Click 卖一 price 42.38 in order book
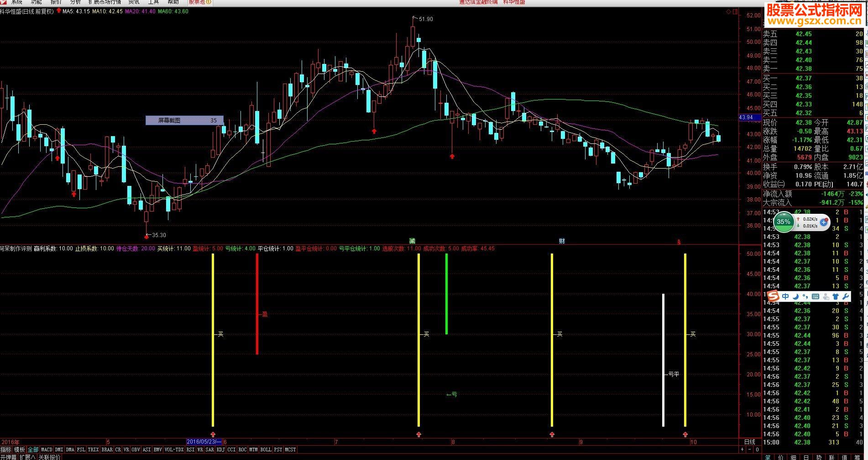The image size is (868, 460). pyautogui.click(x=804, y=69)
